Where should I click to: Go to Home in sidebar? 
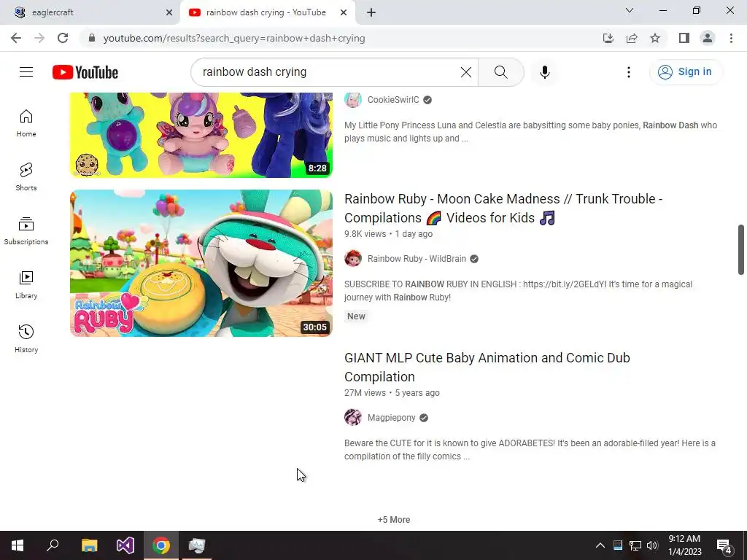pos(26,122)
